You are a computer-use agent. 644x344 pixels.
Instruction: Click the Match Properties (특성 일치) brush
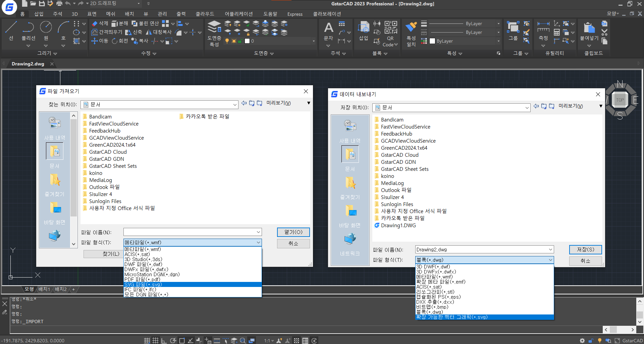[x=411, y=34]
